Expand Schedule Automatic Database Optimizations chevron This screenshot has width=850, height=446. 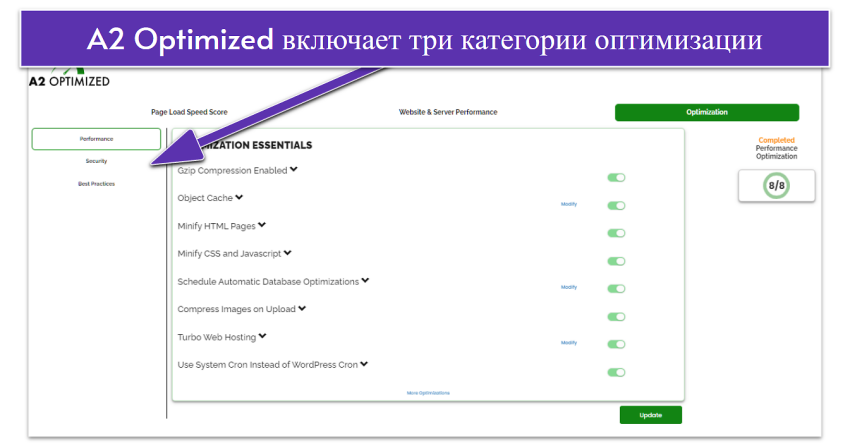(365, 281)
